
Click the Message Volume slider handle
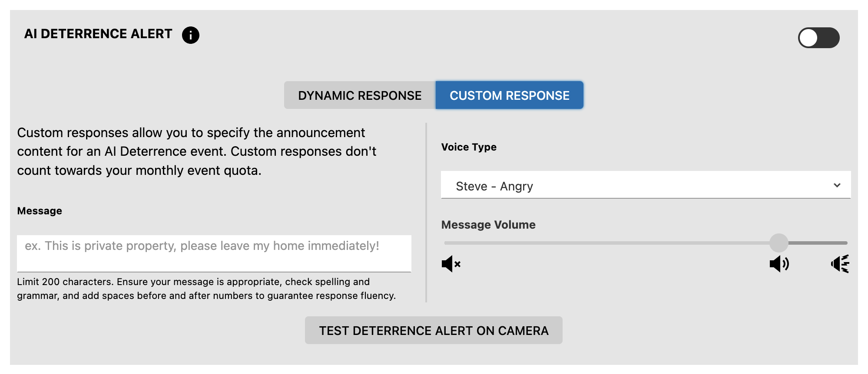(x=779, y=243)
